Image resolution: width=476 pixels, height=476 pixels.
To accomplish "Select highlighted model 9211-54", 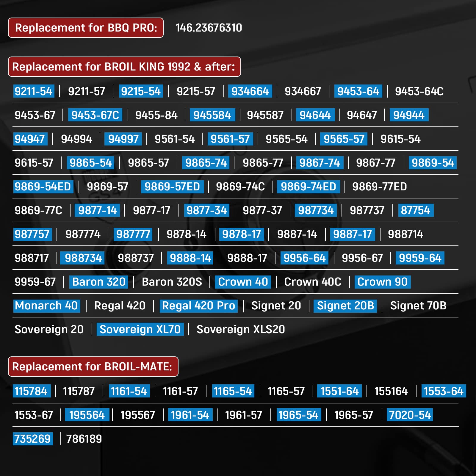I will pos(34,91).
